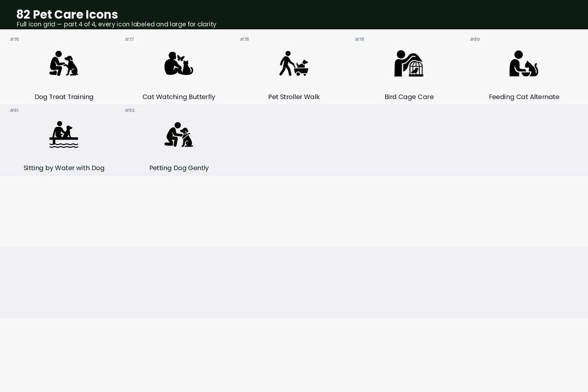This screenshot has height=392, width=588.
Task: Select the Dog Treat Training icon
Action: tap(64, 63)
